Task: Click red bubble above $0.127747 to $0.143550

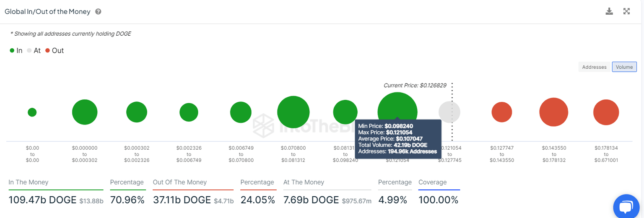Action: tap(501, 112)
